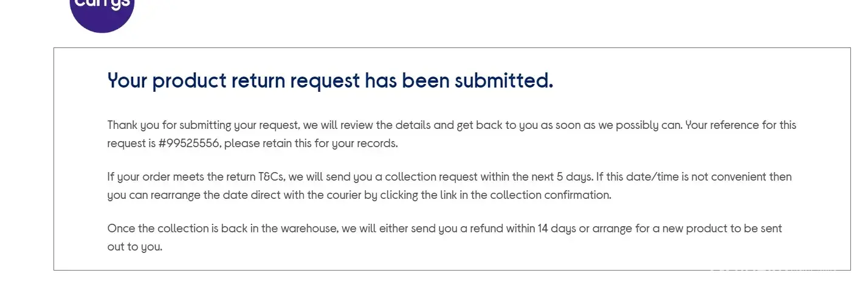Click the Currys logo
The image size is (868, 287).
click(x=102, y=11)
